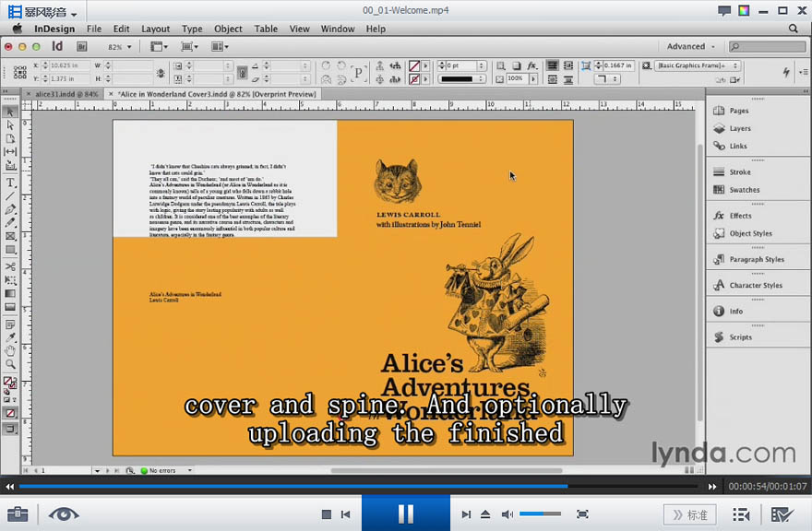812x531 pixels.
Task: Select the Scissors tool
Action: [10, 266]
